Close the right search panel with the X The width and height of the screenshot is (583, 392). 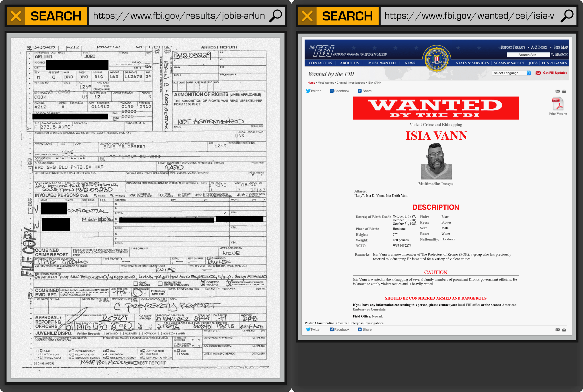(x=307, y=16)
